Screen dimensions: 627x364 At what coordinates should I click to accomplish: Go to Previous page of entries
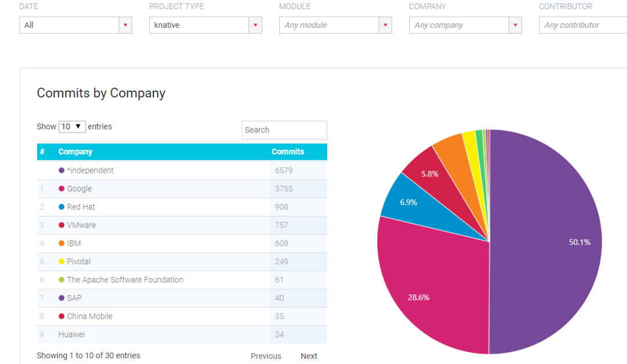(x=266, y=356)
